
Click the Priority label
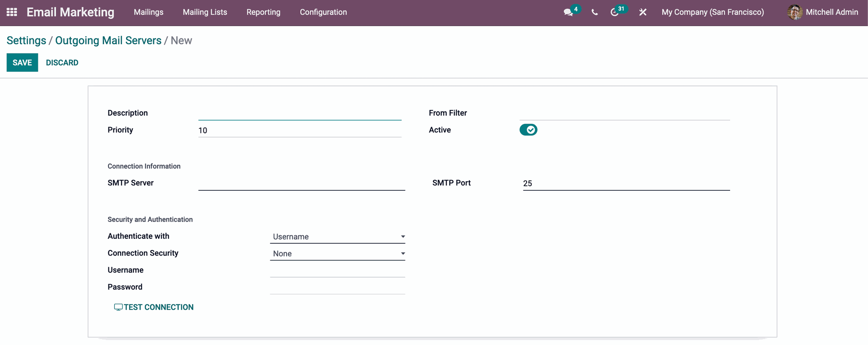point(120,130)
